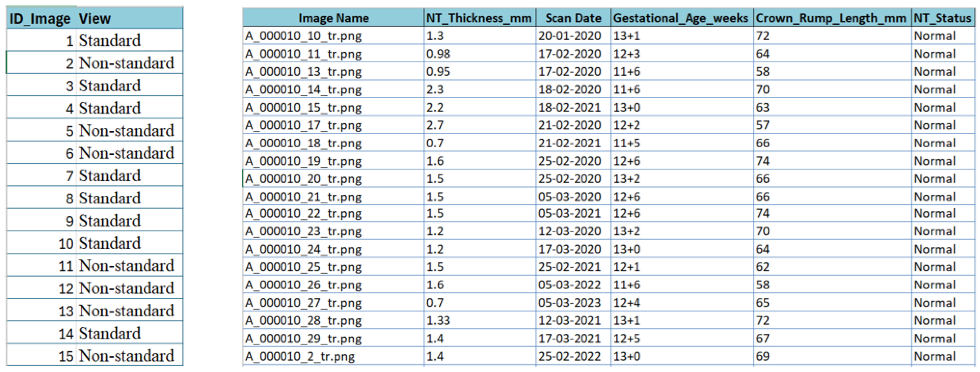Click the NT_Status column header
980x372 pixels.
point(942,18)
